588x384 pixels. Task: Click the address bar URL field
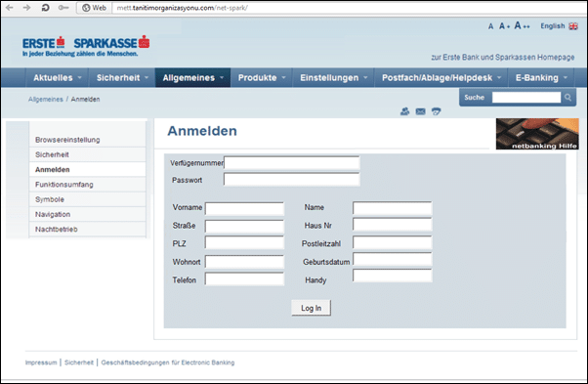coord(349,8)
